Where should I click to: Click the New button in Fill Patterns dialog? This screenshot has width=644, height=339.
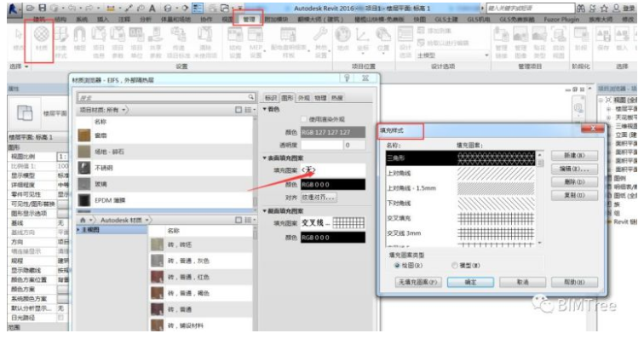(x=574, y=155)
